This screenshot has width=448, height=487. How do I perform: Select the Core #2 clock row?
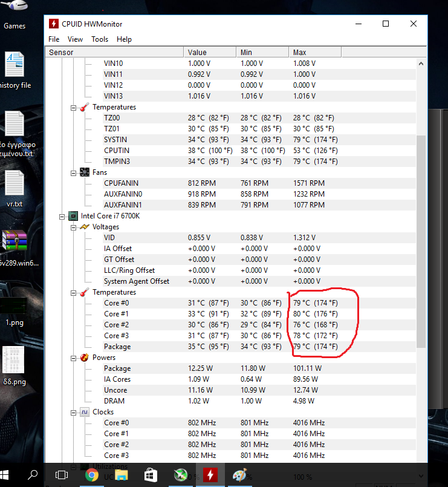(x=230, y=445)
